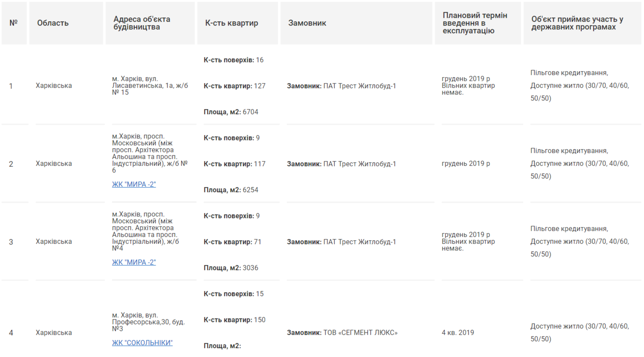Click the "Площа, м2: 6254" value

coord(231,190)
